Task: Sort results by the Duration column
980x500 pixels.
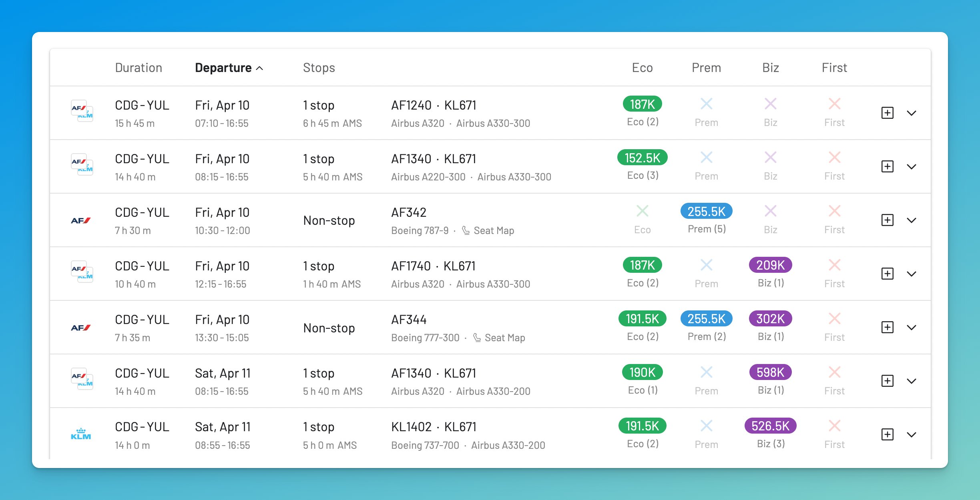Action: [138, 67]
